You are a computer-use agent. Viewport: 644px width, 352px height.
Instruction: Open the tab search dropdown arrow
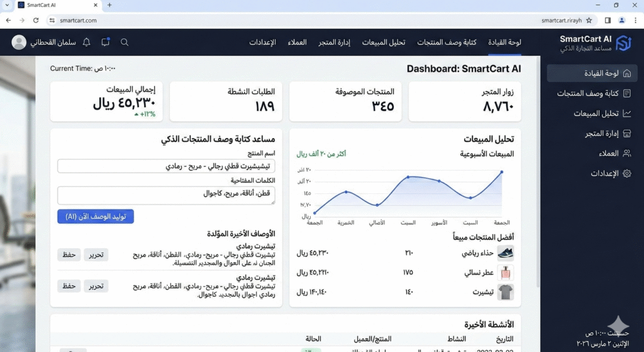[x=7, y=5]
